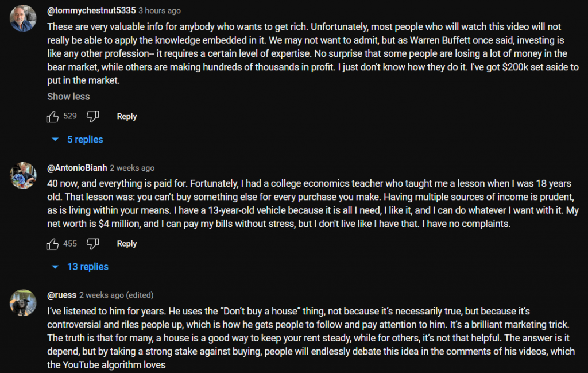Collapse comment with Show less
The width and height of the screenshot is (588, 373).
(68, 97)
